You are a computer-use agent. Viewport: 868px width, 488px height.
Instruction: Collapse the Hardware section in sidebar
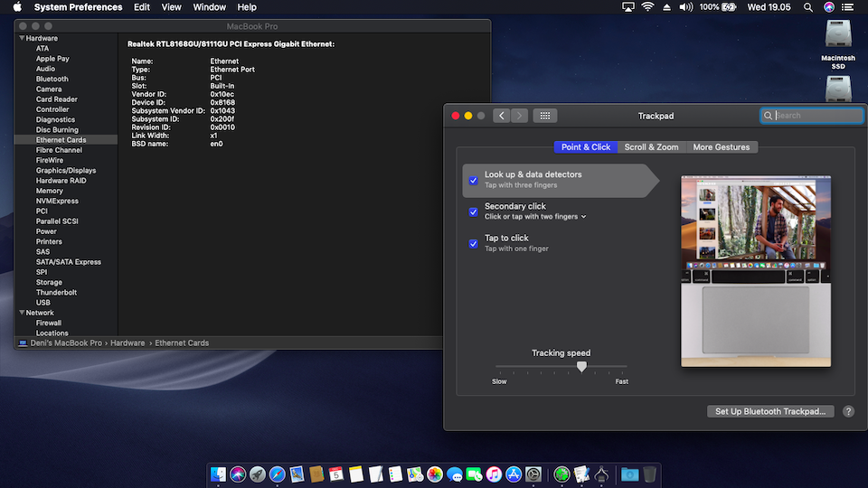pyautogui.click(x=20, y=39)
